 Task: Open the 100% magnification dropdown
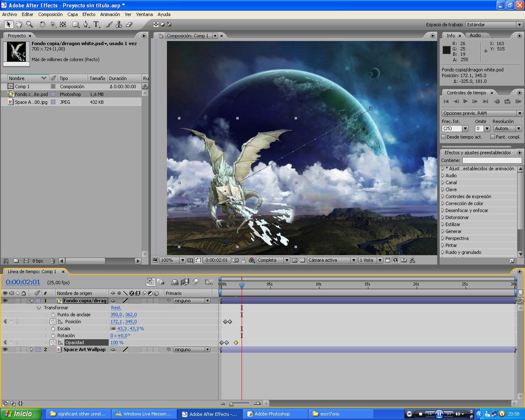coord(172,260)
